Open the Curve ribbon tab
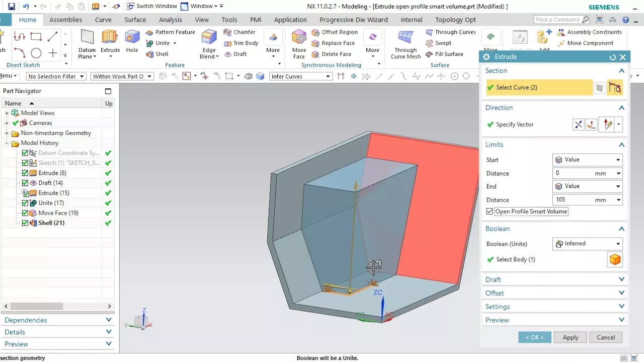The width and height of the screenshot is (644, 362). 103,20
